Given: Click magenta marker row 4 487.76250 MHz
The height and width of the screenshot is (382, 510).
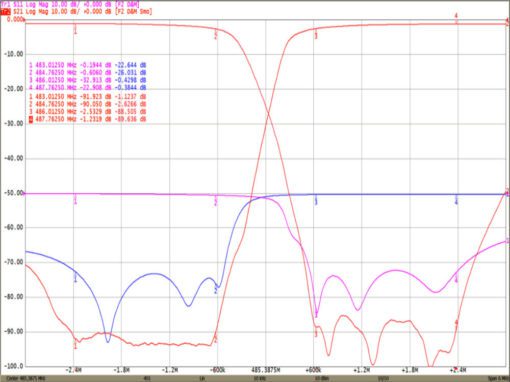Looking at the screenshot, I should point(88,88).
